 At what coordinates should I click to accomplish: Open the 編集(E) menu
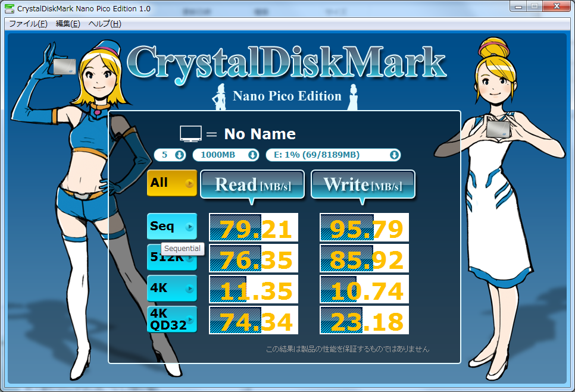pyautogui.click(x=68, y=24)
